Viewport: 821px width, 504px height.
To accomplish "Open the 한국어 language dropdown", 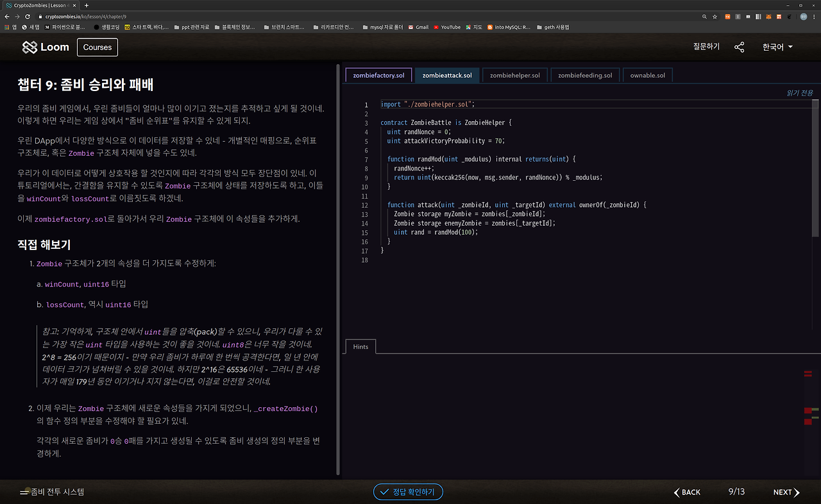I will coord(777,47).
